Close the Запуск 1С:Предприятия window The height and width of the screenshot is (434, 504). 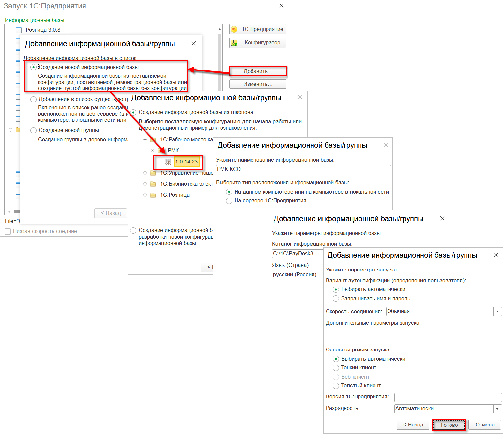[282, 6]
